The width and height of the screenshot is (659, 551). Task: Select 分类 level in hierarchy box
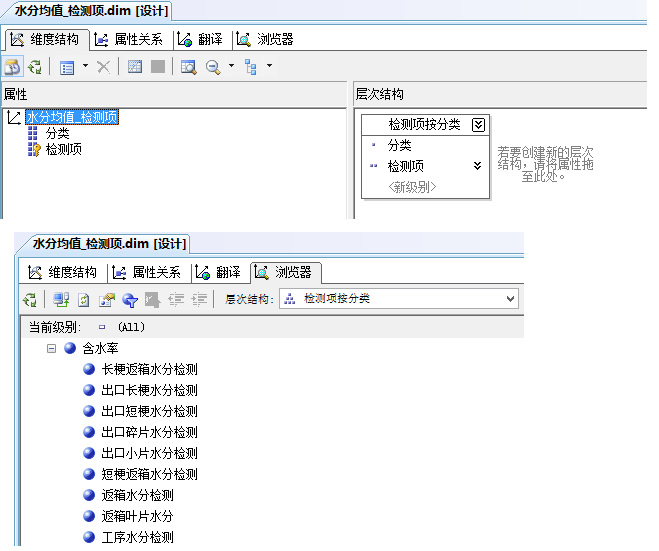pyautogui.click(x=399, y=145)
